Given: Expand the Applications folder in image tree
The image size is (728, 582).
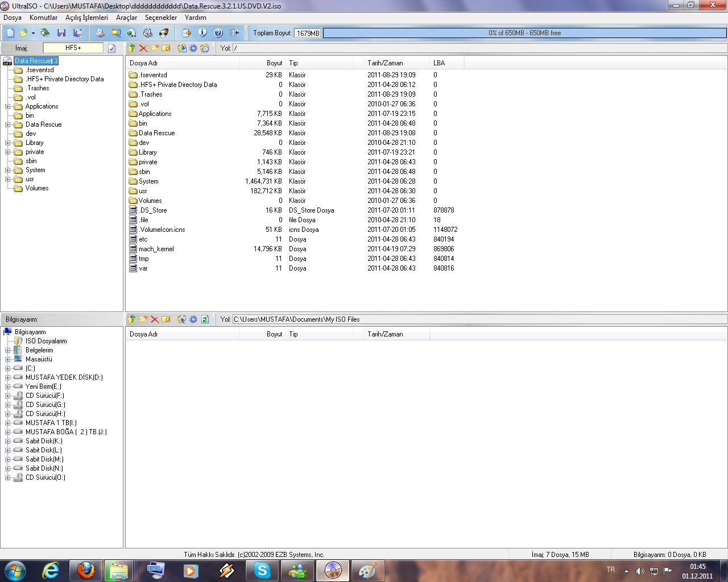Looking at the screenshot, I should [x=8, y=106].
